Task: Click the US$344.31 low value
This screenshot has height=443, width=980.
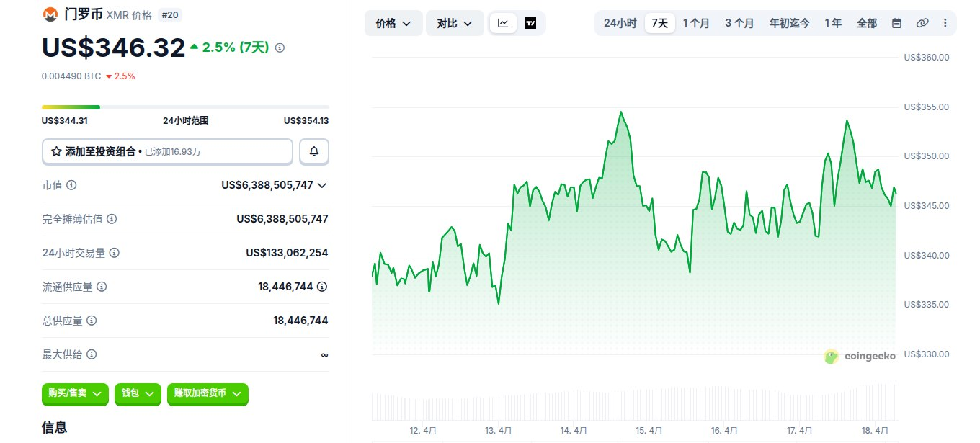Action: pos(65,121)
